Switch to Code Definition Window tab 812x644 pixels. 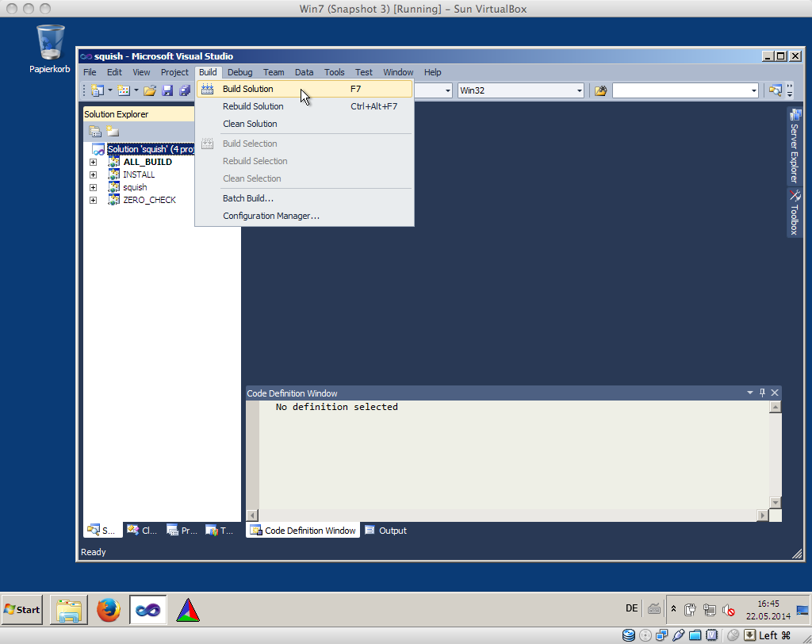pyautogui.click(x=303, y=531)
